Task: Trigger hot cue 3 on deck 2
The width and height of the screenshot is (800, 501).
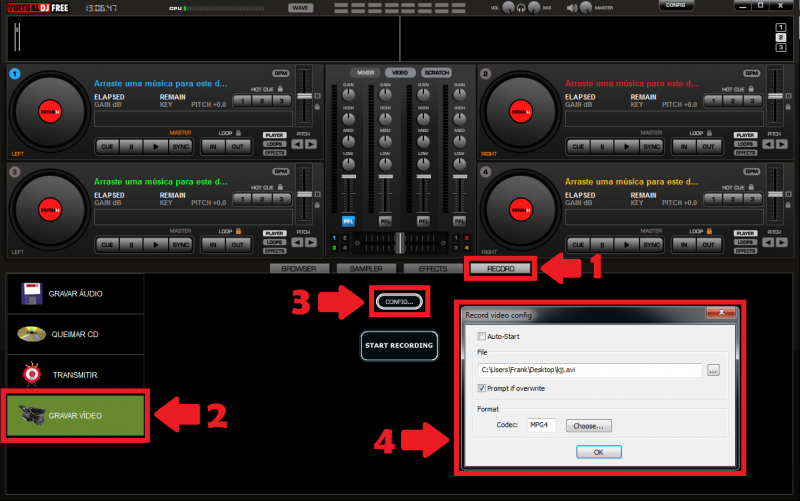Action: (x=752, y=101)
